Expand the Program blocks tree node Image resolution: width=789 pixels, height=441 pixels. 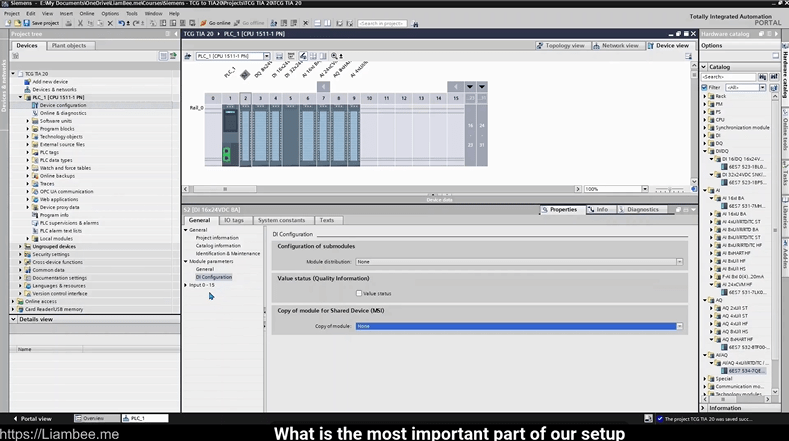pyautogui.click(x=28, y=129)
